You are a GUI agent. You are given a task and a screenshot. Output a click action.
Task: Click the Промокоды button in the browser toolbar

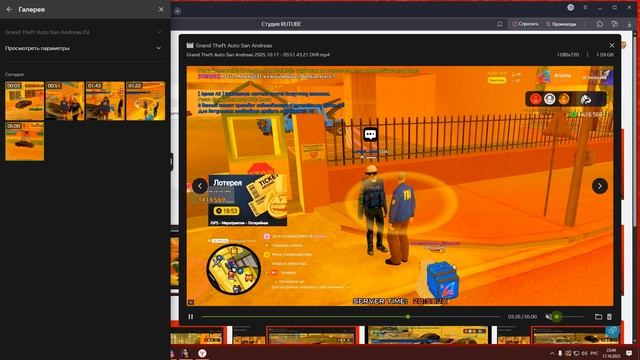(x=561, y=24)
